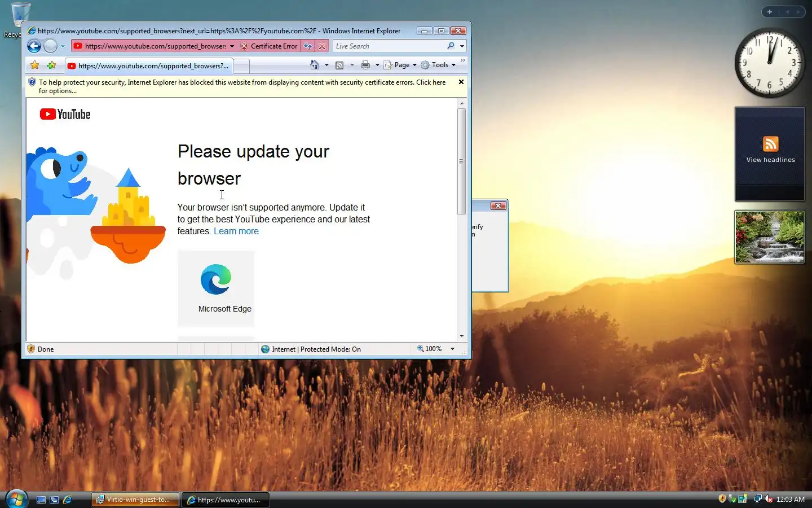
Task: Click the orange RSS icon in feed gadget
Action: [770, 144]
